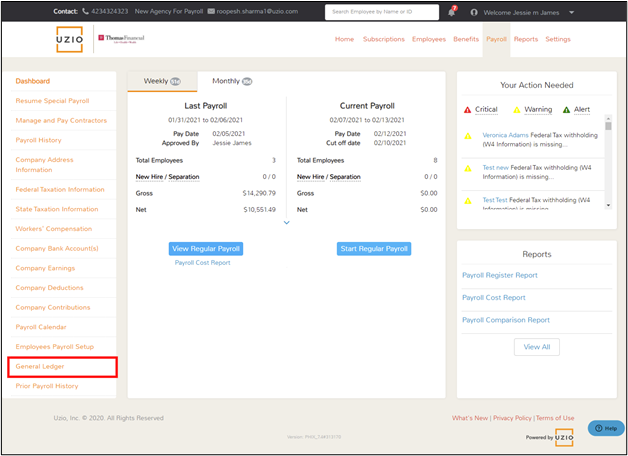Viewport: 628px width, 456px height.
Task: Click the Alert filter label
Action: coord(582,110)
